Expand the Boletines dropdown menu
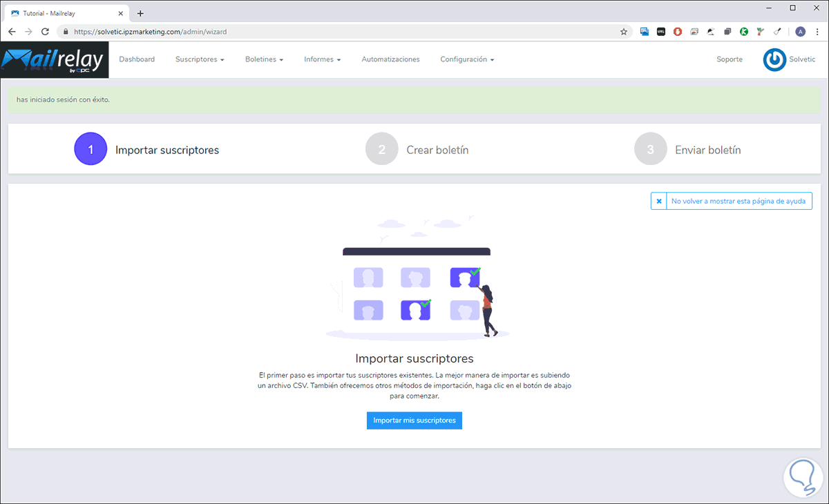 pos(264,59)
